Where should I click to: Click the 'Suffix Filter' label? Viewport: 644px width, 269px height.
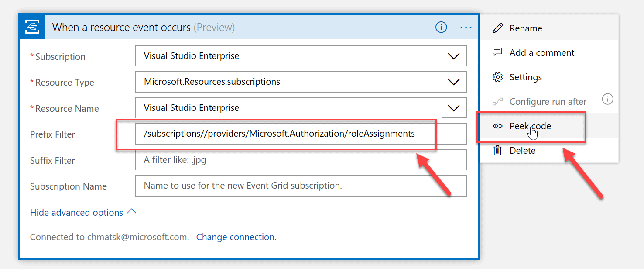[52, 160]
